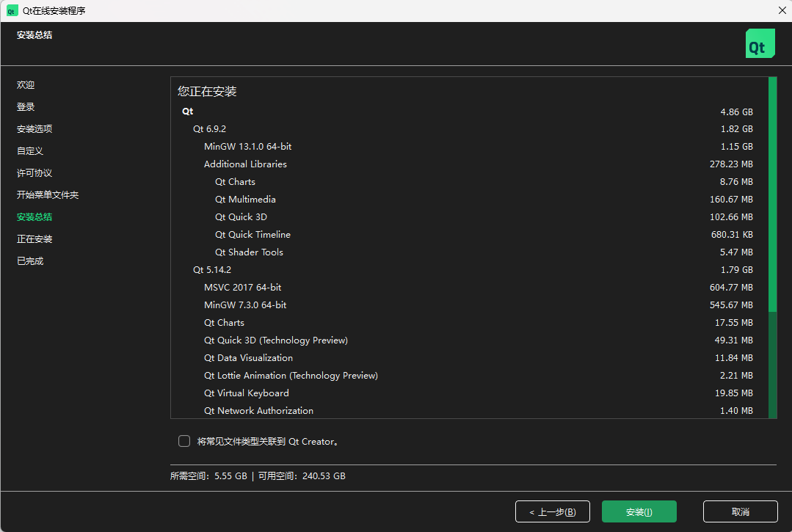Viewport: 792px width, 532px height.
Task: Select the 开始菜单文件夹 step in the sidebar
Action: 48,195
